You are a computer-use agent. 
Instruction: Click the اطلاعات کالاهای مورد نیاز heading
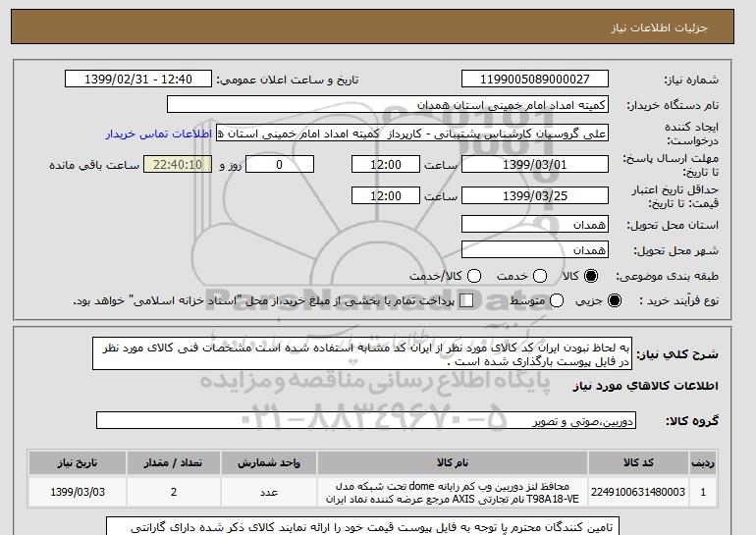pos(646,386)
